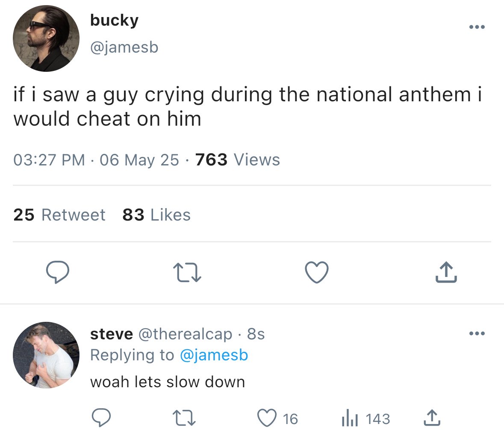
Task: Click the 763 Views count
Action: (237, 160)
